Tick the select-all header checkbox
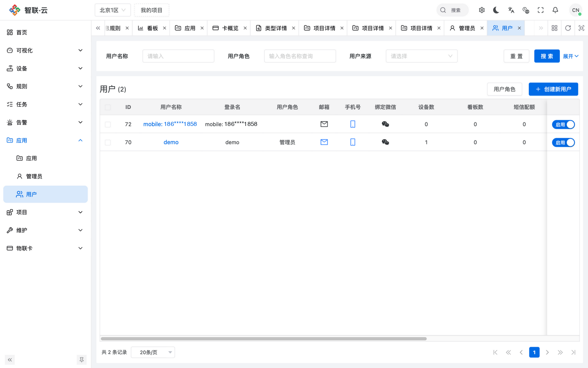The width and height of the screenshot is (588, 368). point(108,107)
